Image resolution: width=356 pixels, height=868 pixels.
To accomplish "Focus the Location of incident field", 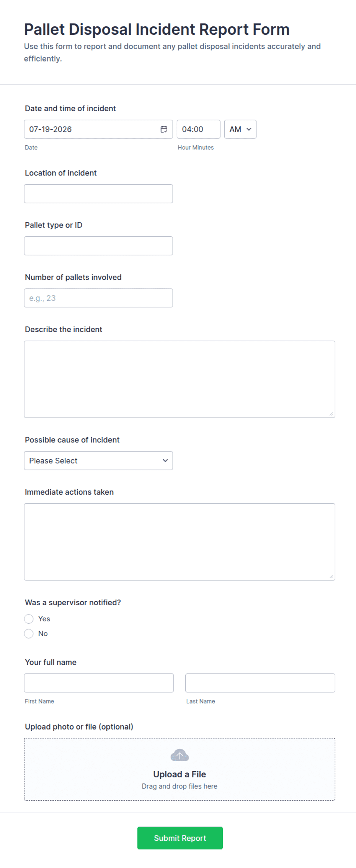I will [98, 194].
